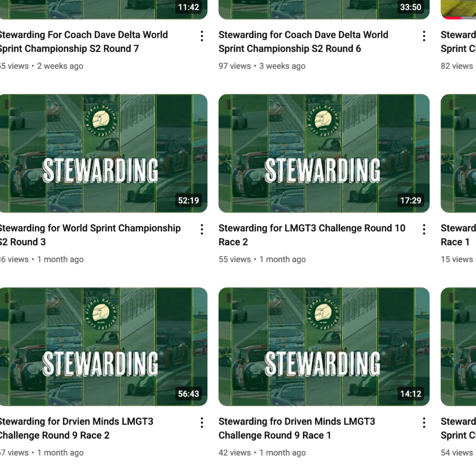The image size is (476, 476).
Task: Open kebab menu for Driven Minds Round 9 Race 1
Action: 424,423
